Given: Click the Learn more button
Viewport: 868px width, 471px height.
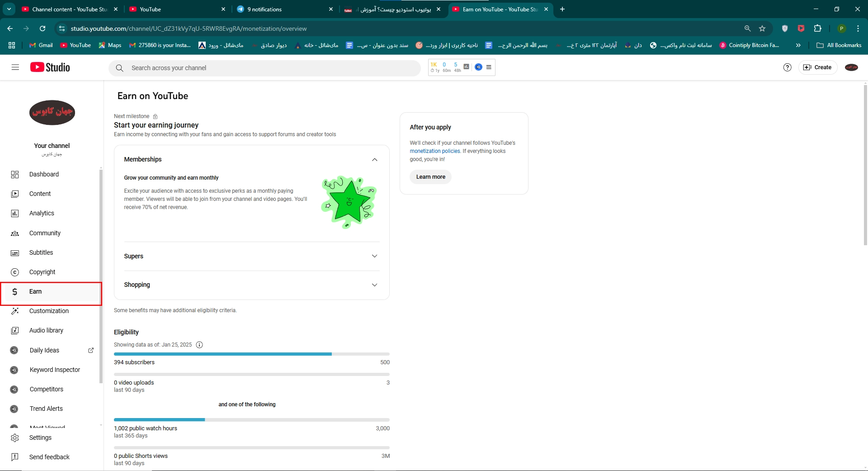Looking at the screenshot, I should click(x=430, y=177).
